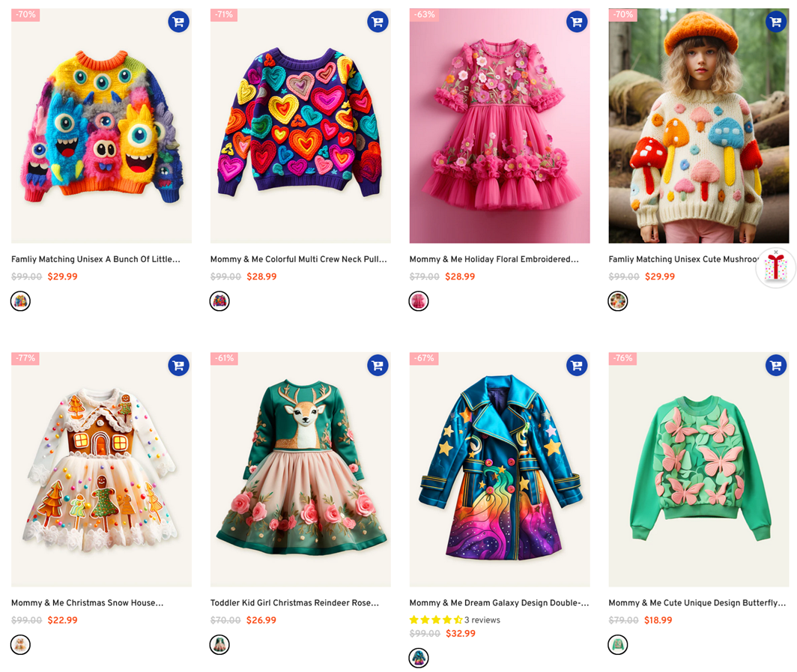The image size is (797, 672).
Task: Add pink floral embroidered dress to cart
Action: pos(577,22)
